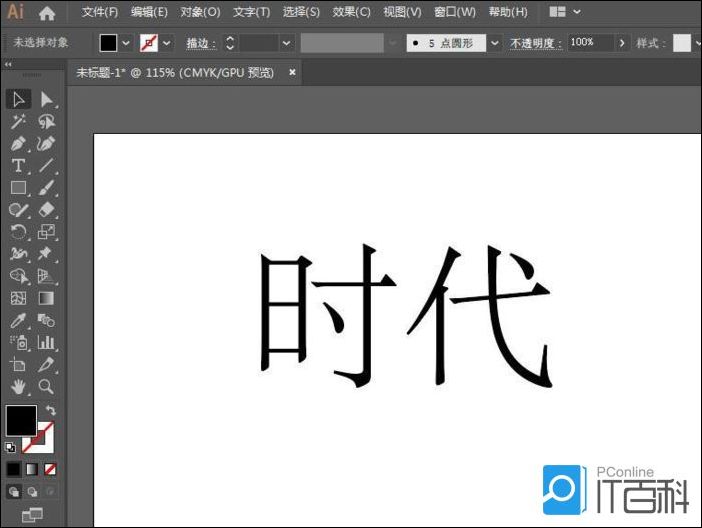Image resolution: width=702 pixels, height=528 pixels.
Task: Select the Magic Wand tool
Action: [x=18, y=121]
